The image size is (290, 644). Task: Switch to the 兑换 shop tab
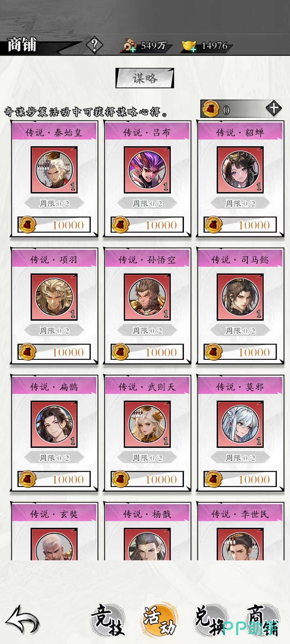pos(211,620)
